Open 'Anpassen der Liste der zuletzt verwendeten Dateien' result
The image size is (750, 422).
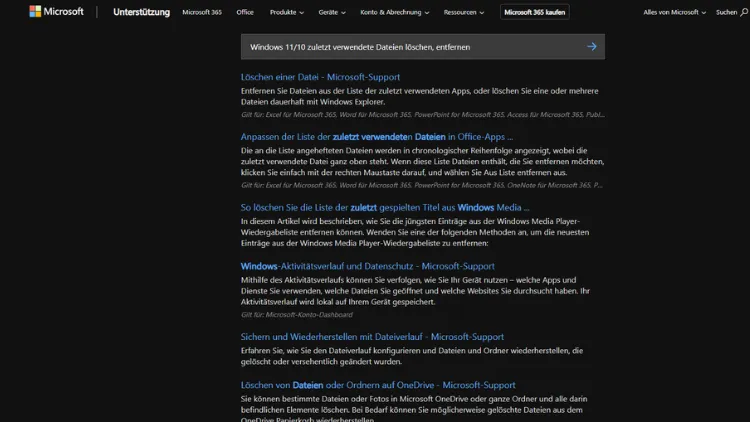(x=376, y=136)
